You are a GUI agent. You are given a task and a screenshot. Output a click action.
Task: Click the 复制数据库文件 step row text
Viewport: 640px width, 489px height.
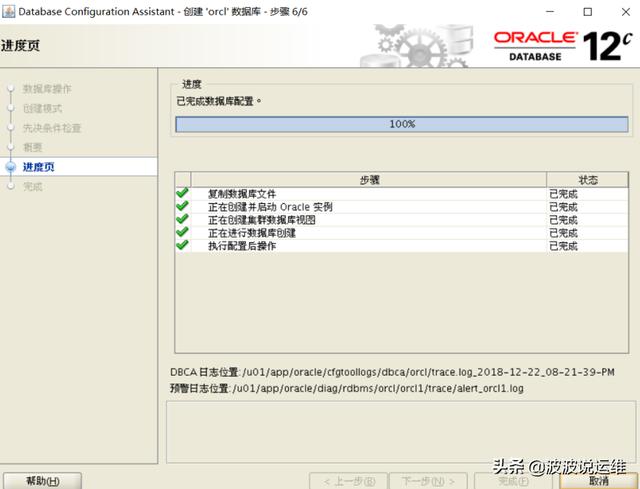tap(242, 194)
